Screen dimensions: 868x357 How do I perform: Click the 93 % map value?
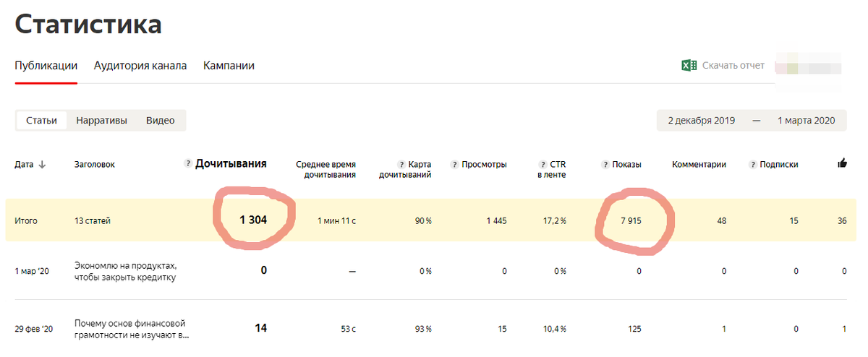(x=423, y=329)
